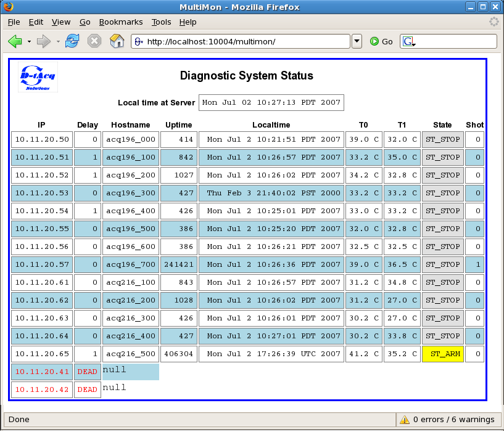Image resolution: width=504 pixels, height=432 pixels.
Task: Click the Delay column header
Action: (x=88, y=125)
